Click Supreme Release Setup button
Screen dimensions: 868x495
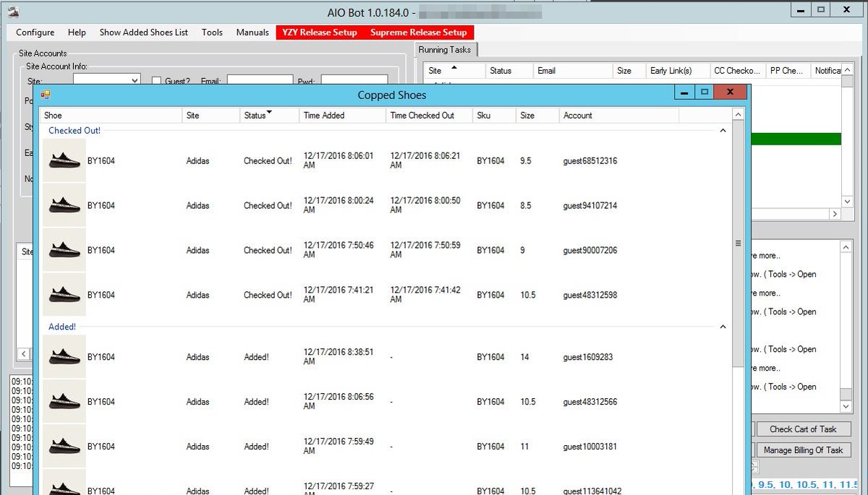pyautogui.click(x=419, y=32)
